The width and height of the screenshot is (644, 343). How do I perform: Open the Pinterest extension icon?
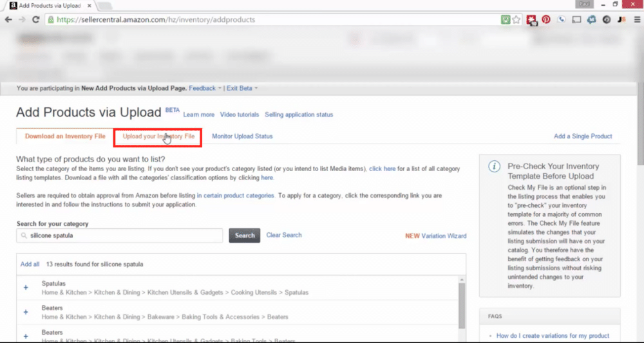coord(546,19)
